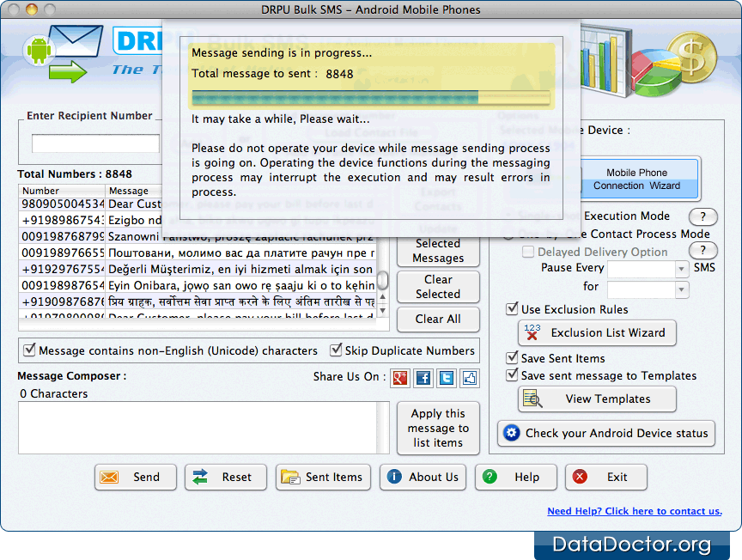Click the Send button
742x560 pixels.
136,478
